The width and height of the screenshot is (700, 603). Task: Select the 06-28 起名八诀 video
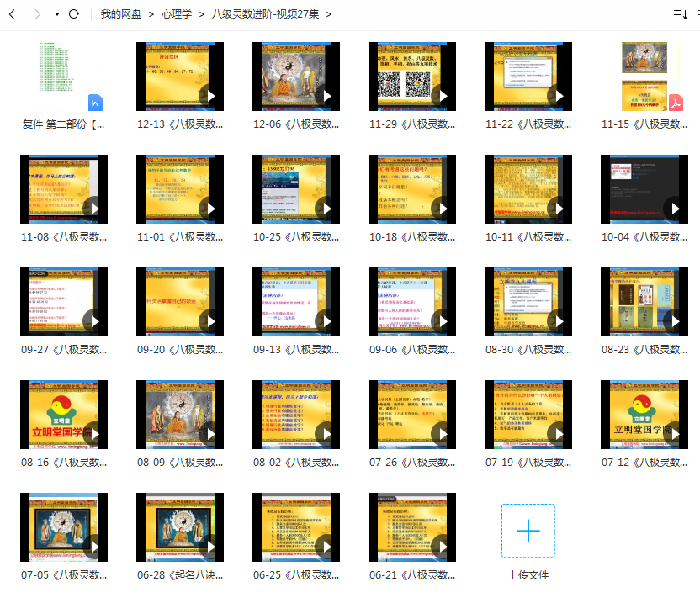click(x=180, y=527)
